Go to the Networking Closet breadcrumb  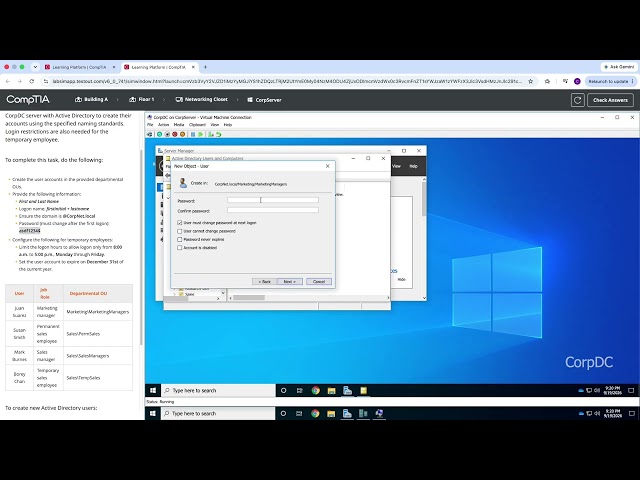[201, 100]
